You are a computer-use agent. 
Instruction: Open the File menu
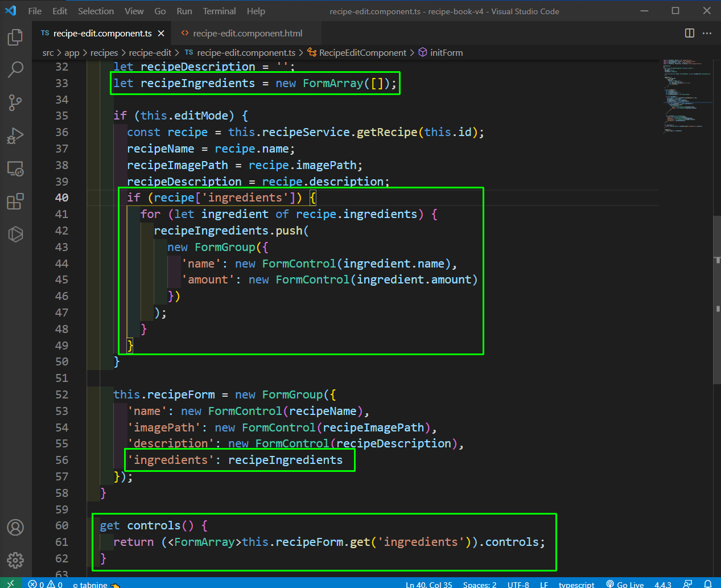click(35, 11)
